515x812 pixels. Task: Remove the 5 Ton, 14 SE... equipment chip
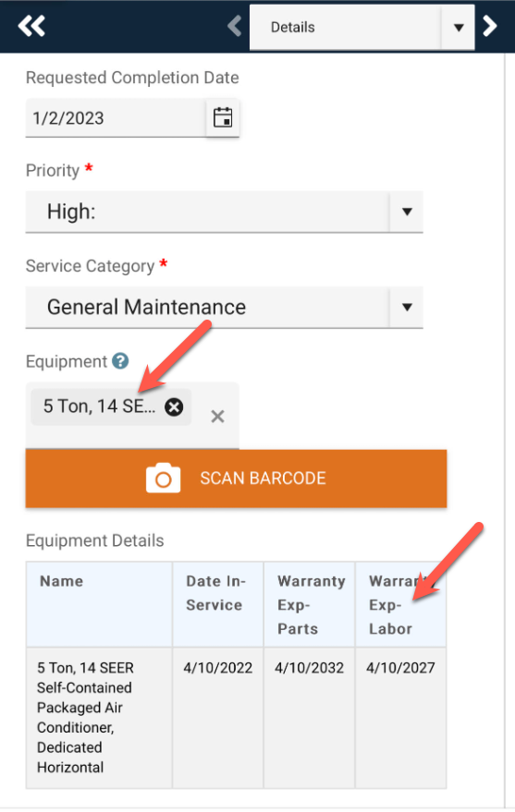tap(174, 407)
